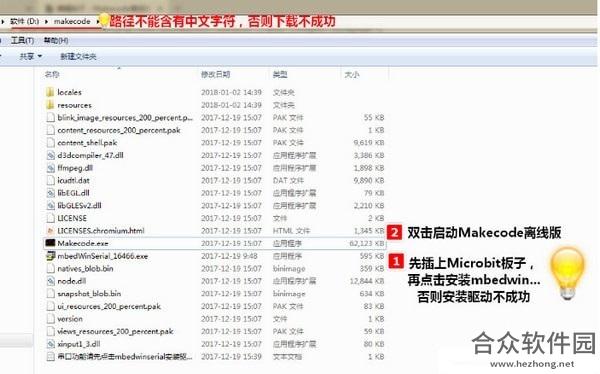The height and width of the screenshot is (374, 600).
Task: Click the LICENSES.chromium.html file icon
Action: 50,230
